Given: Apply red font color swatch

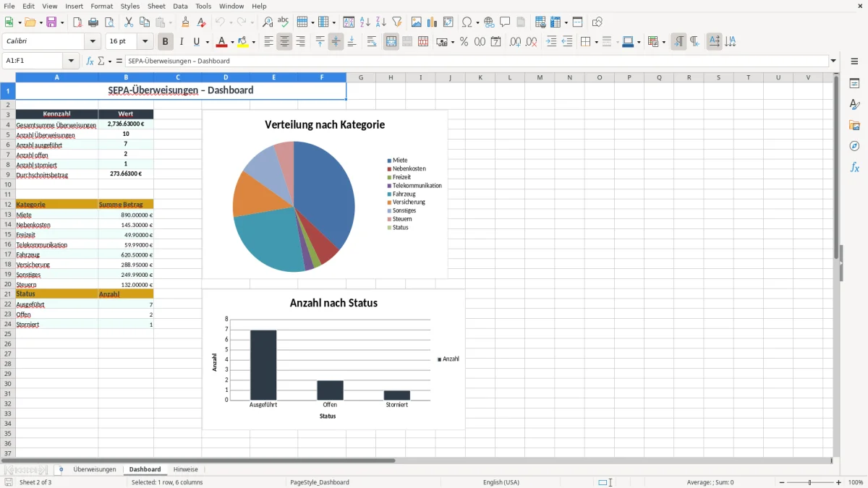Looking at the screenshot, I should (x=223, y=42).
